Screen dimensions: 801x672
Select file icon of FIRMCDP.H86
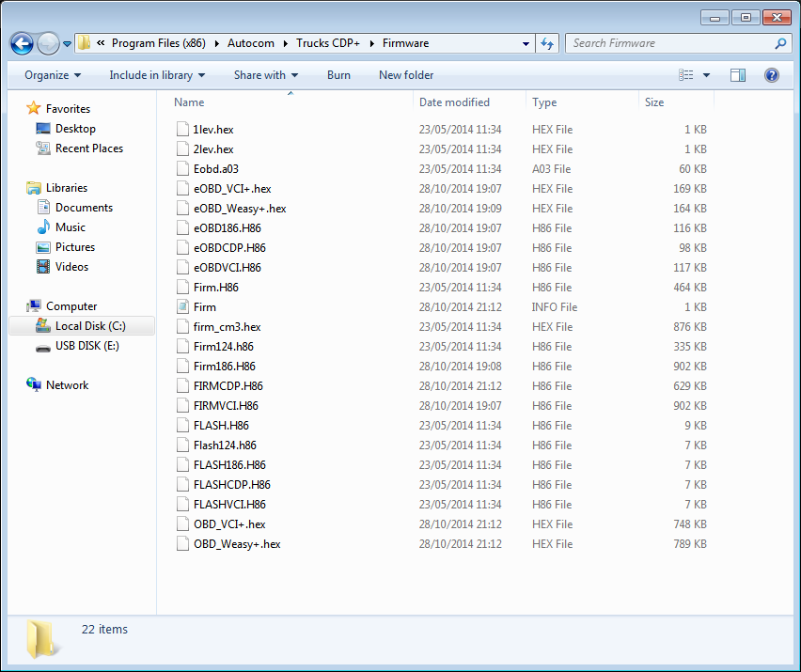click(x=182, y=386)
